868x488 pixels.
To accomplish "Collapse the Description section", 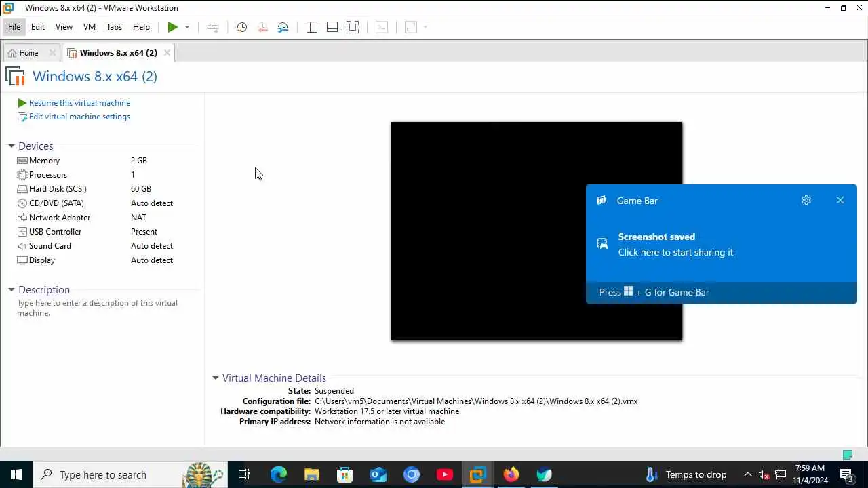I will coord(12,290).
